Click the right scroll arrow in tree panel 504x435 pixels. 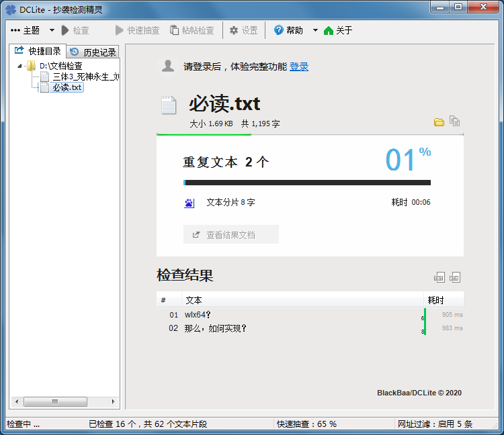point(113,401)
